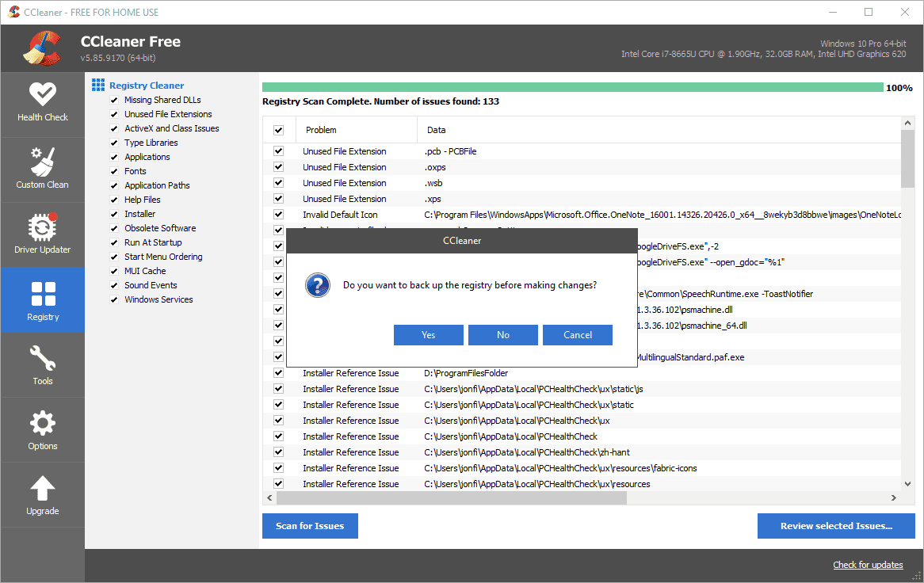Uncheck Missing Shared DLLs
Viewport: 924px width, 583px height.
click(x=116, y=100)
